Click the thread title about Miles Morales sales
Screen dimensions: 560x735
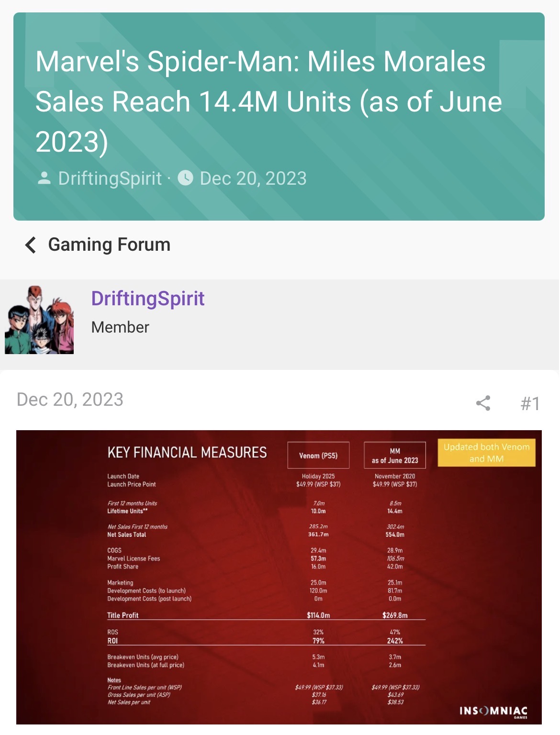point(269,101)
